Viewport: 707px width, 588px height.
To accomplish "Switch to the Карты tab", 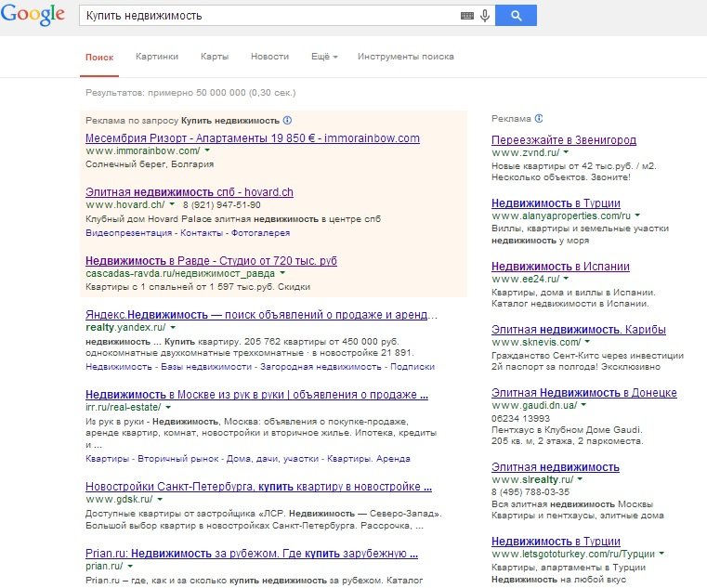I will tap(215, 57).
